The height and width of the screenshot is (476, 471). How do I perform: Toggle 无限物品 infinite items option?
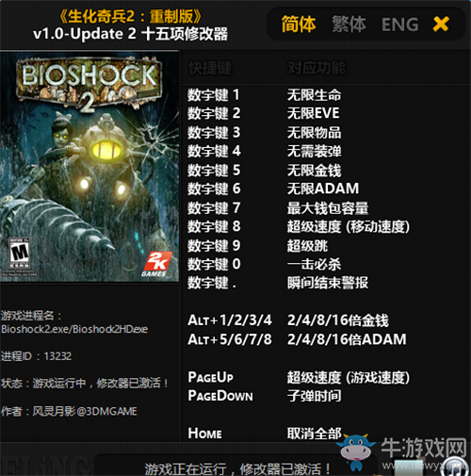(x=314, y=132)
